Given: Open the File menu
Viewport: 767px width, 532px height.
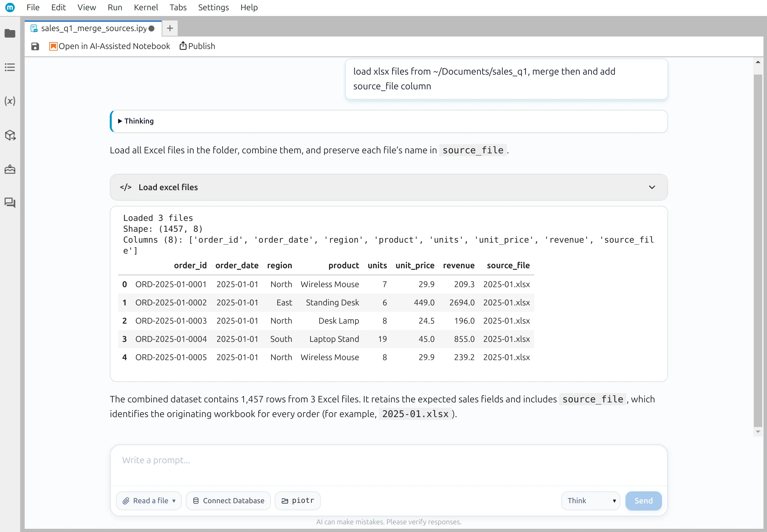Looking at the screenshot, I should pyautogui.click(x=33, y=7).
